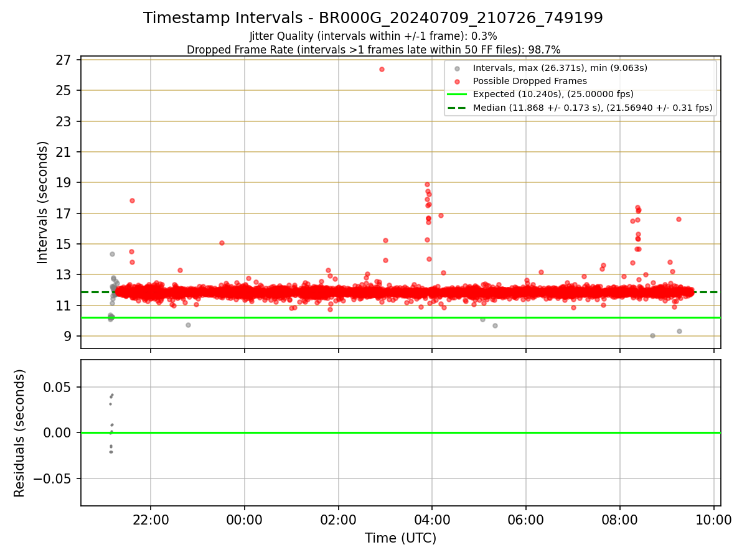Click the '06:00' x-axis tick label
This screenshot has width=747, height=560.
tap(526, 519)
